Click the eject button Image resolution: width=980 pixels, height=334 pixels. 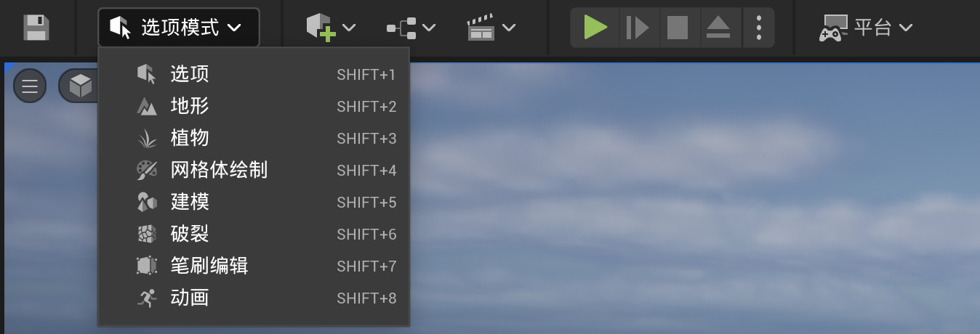point(718,28)
